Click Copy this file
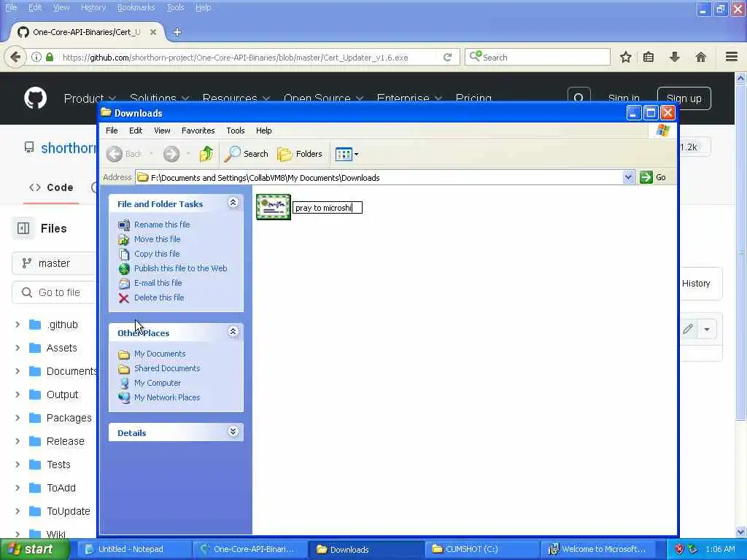The width and height of the screenshot is (747, 560). (157, 254)
